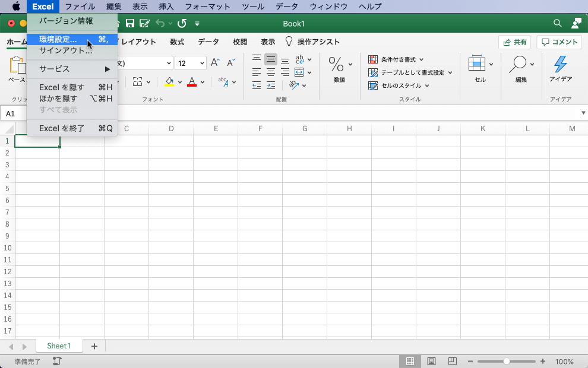Click the 共有 share button
The width and height of the screenshot is (588, 368).
[x=514, y=42]
